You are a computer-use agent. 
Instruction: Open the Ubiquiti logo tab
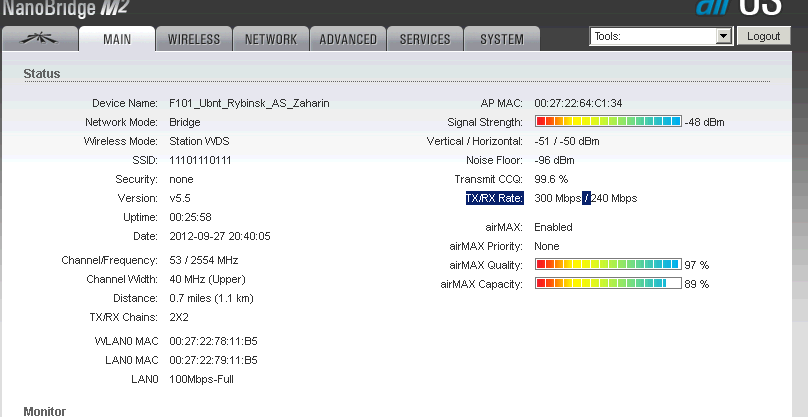tap(40, 39)
